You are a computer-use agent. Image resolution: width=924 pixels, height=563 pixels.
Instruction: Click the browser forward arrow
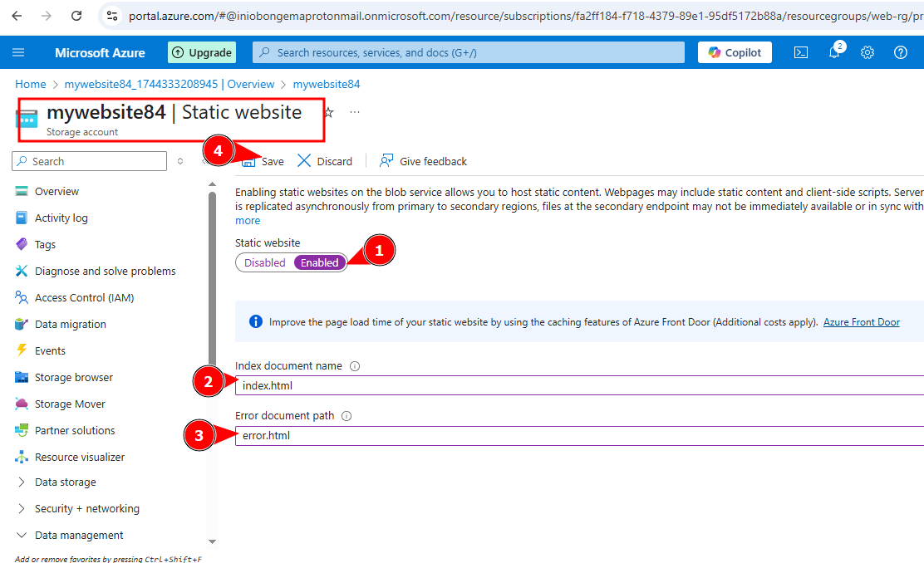point(47,16)
